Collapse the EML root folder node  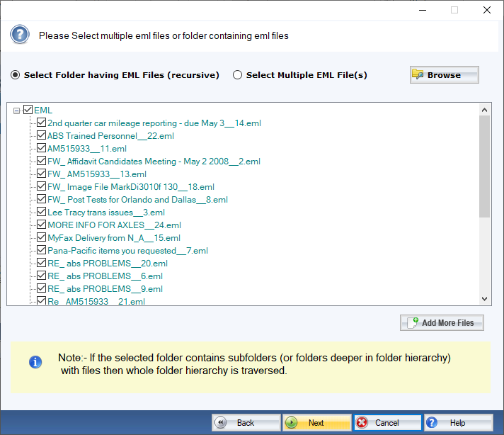(x=16, y=111)
